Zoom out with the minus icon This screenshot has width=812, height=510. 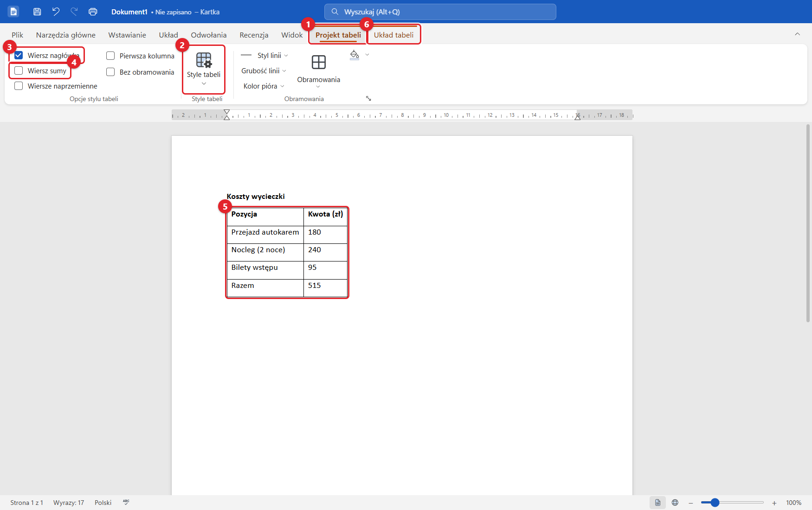coord(690,503)
